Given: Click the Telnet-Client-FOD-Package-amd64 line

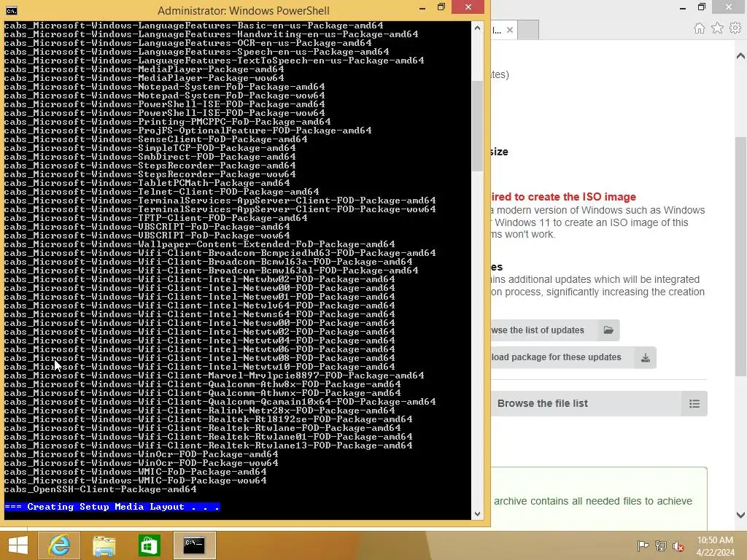Looking at the screenshot, I should tap(161, 192).
